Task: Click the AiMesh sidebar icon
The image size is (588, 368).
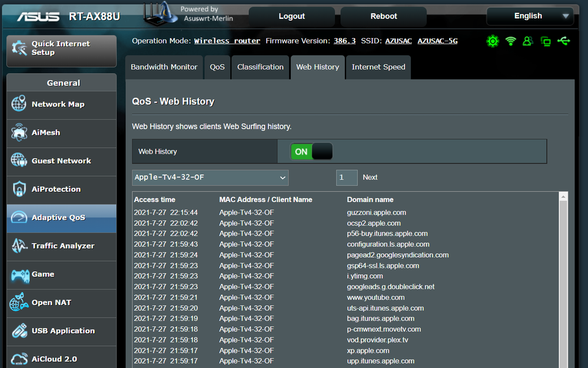Action: (x=19, y=132)
